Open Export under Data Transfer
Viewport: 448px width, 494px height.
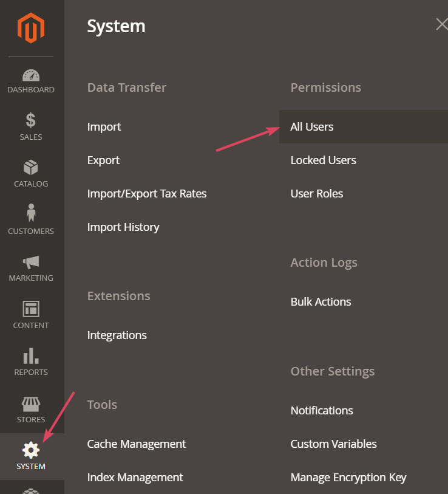103,160
